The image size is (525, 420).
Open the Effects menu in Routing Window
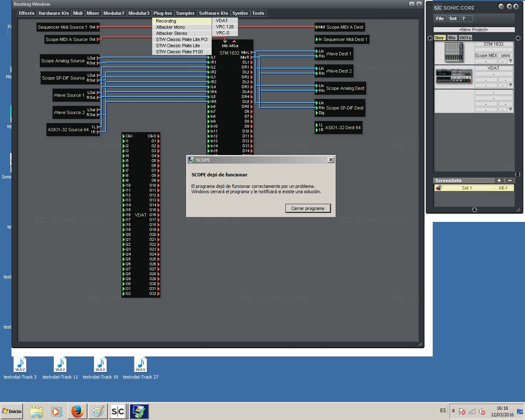(x=27, y=13)
